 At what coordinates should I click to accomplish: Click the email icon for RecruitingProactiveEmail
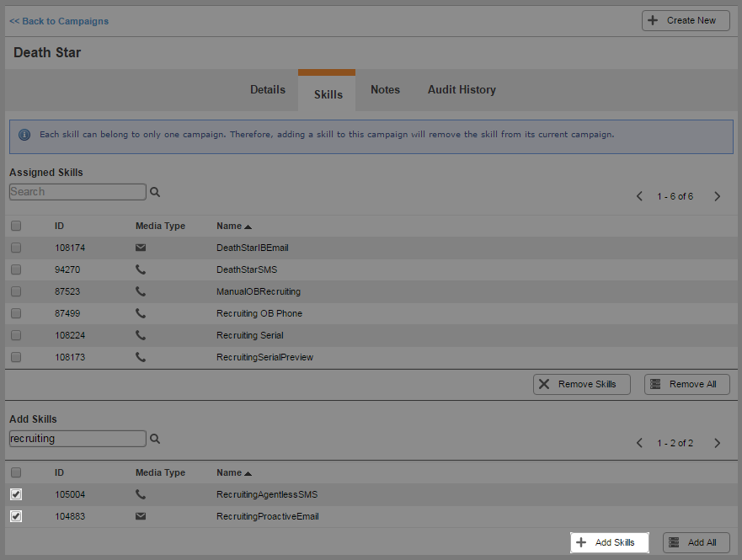pyautogui.click(x=141, y=516)
